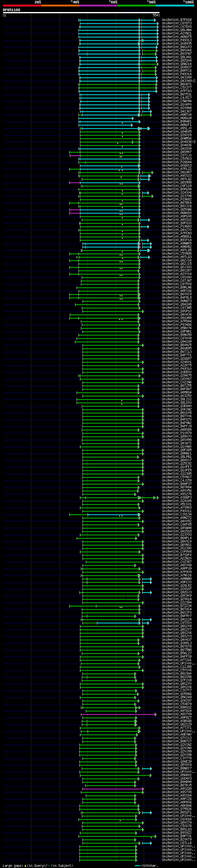Select hit UniRef100_Q941H9
Viewport: 197px width, 868px height.
177,342
